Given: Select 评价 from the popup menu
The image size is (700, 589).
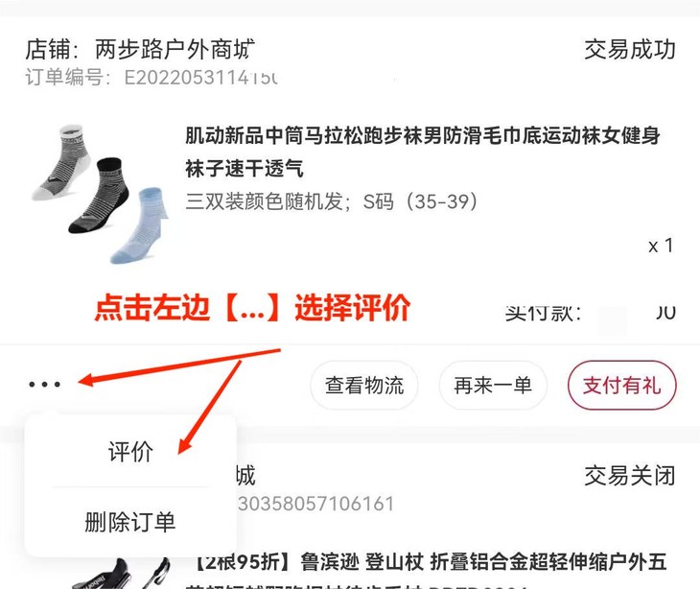Looking at the screenshot, I should tap(130, 452).
